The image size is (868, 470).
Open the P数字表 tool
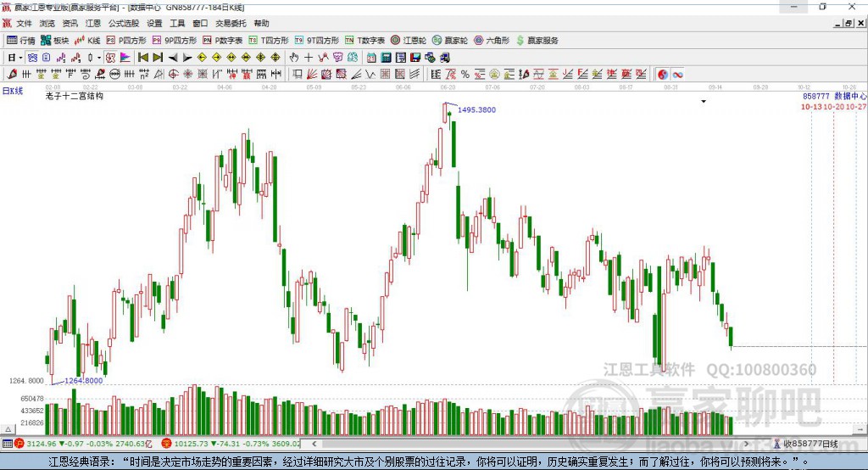(223, 41)
